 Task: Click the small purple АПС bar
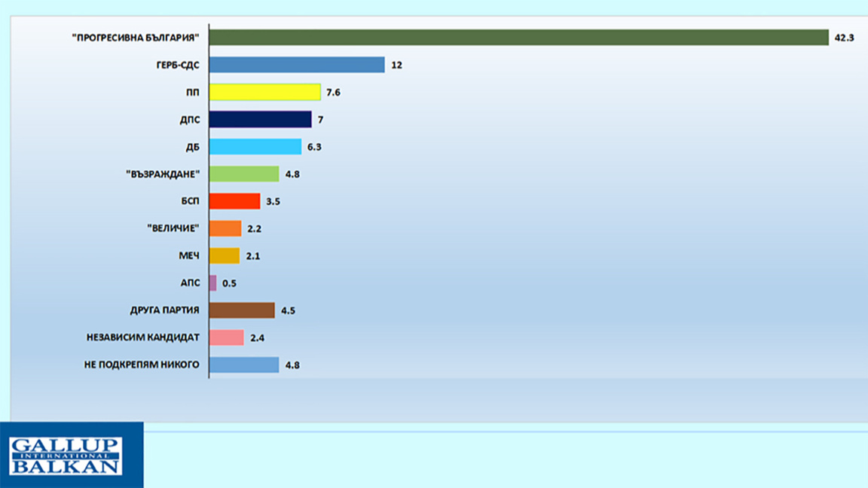coord(212,282)
